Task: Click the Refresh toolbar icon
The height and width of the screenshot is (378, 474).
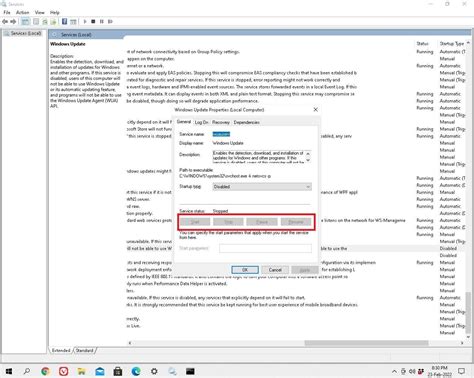Action: [x=45, y=22]
